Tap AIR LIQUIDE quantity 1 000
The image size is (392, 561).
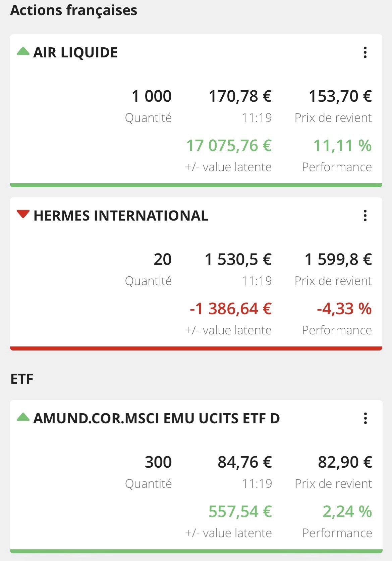pyautogui.click(x=152, y=96)
